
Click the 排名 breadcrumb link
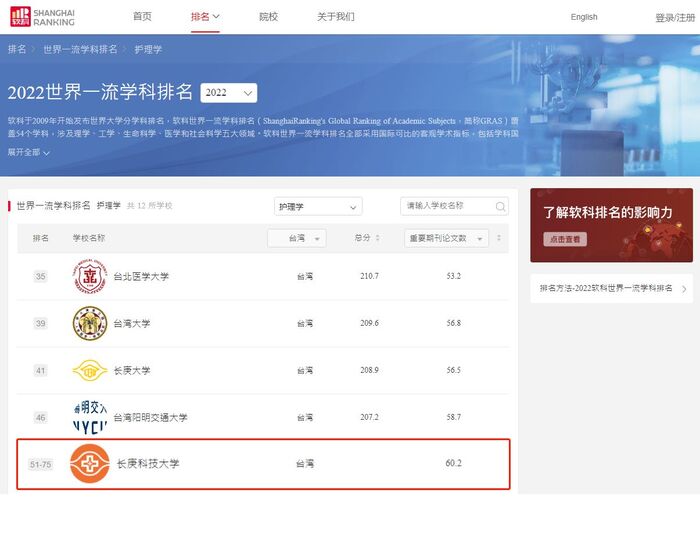click(17, 49)
